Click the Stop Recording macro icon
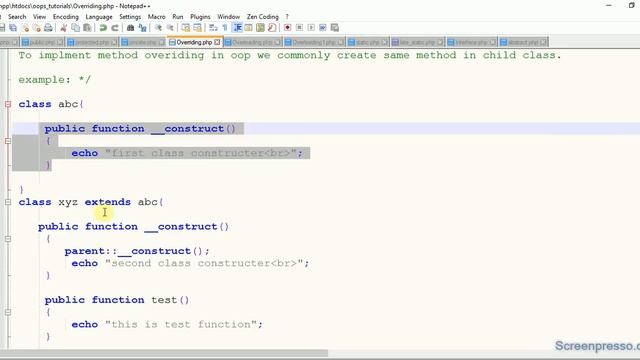This screenshot has height=360, width=640. point(299,28)
